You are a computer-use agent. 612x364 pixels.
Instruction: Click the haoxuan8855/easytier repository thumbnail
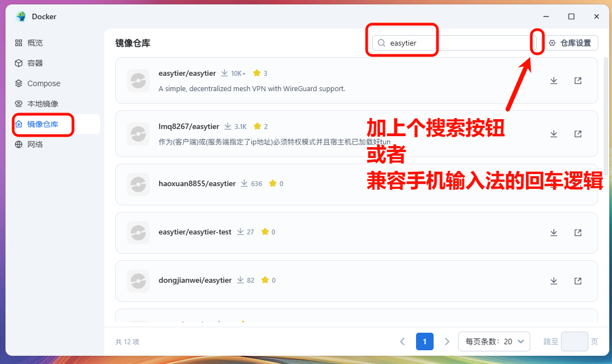[138, 184]
